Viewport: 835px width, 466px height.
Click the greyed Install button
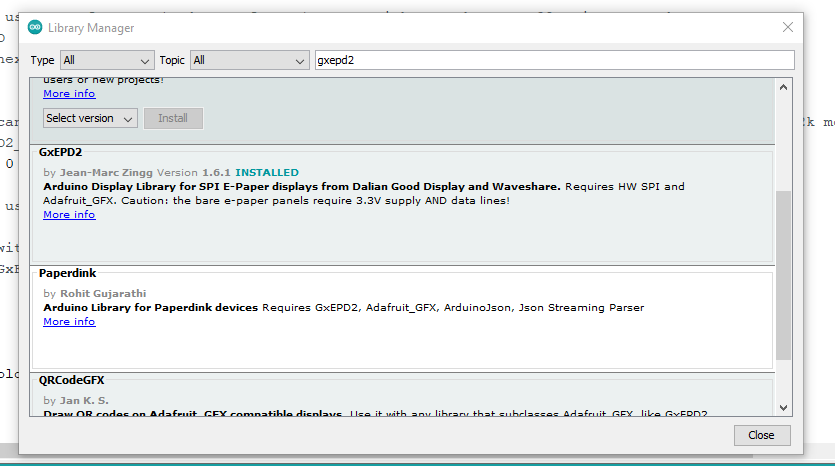[x=173, y=118]
